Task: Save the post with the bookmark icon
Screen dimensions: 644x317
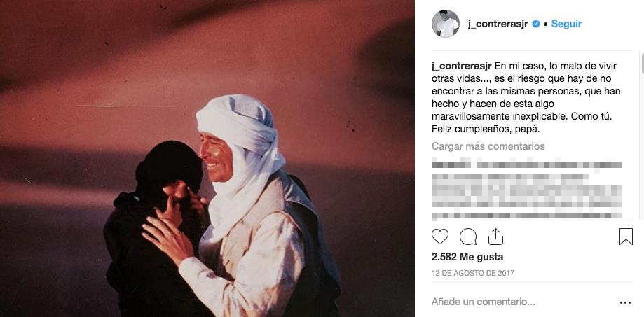Action: pos(626,237)
